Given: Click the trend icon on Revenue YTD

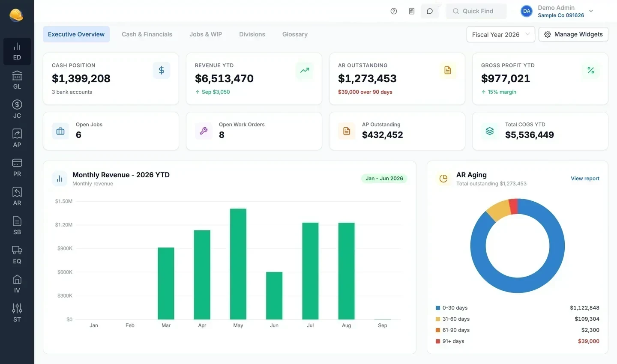Looking at the screenshot, I should click(305, 70).
